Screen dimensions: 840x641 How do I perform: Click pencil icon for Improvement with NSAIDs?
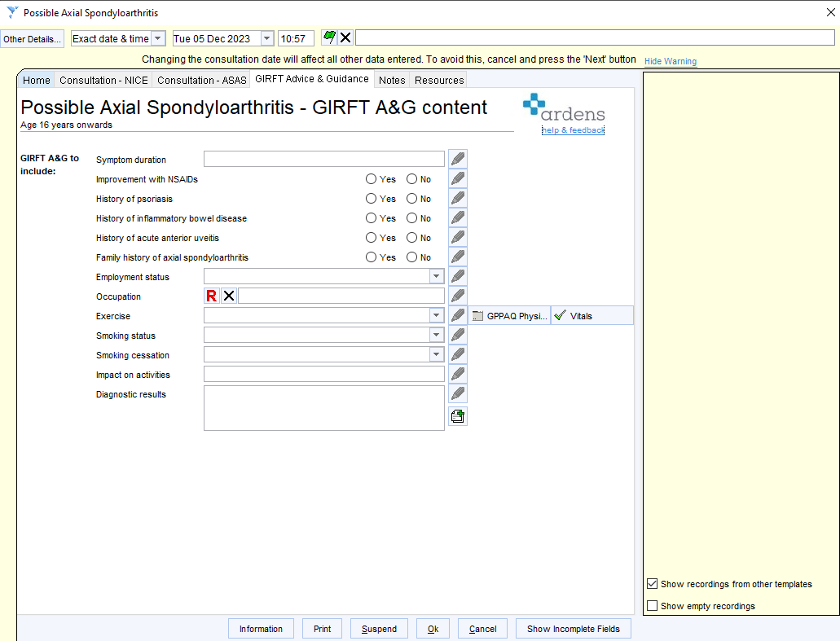[x=458, y=178]
